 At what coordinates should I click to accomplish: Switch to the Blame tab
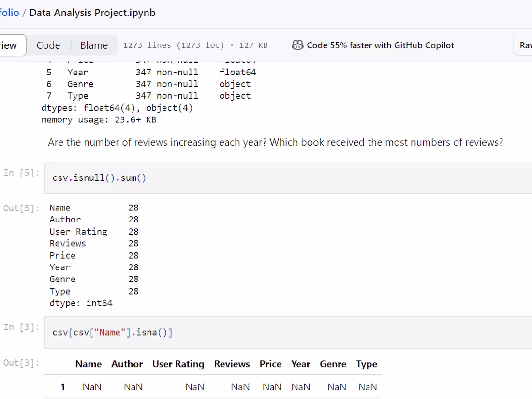pyautogui.click(x=94, y=45)
